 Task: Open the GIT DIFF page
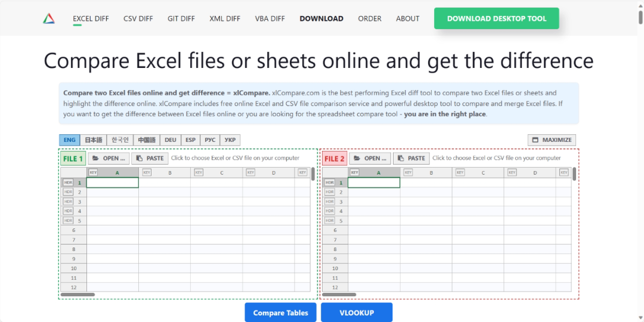tap(181, 18)
